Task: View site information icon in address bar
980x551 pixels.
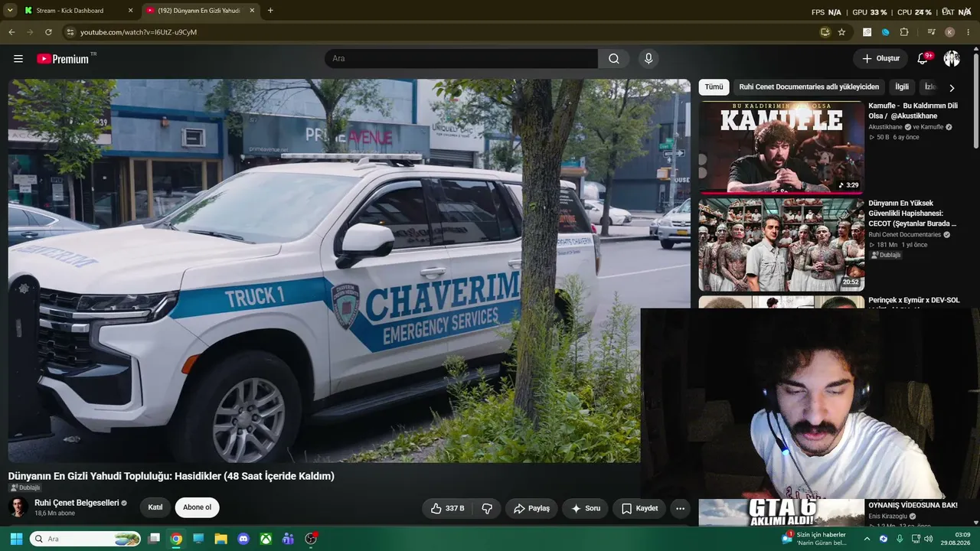Action: (70, 32)
